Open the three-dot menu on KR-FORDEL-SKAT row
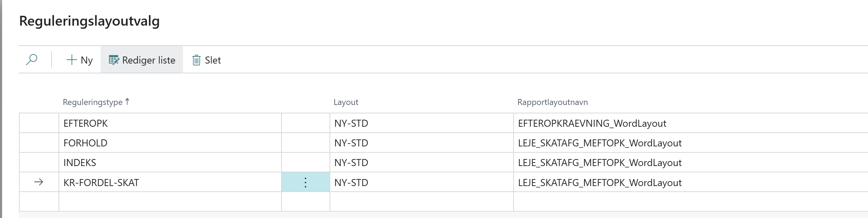 click(305, 182)
